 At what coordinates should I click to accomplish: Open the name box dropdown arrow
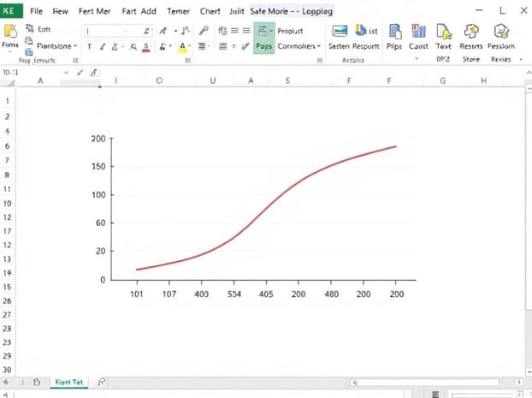pyautogui.click(x=66, y=73)
